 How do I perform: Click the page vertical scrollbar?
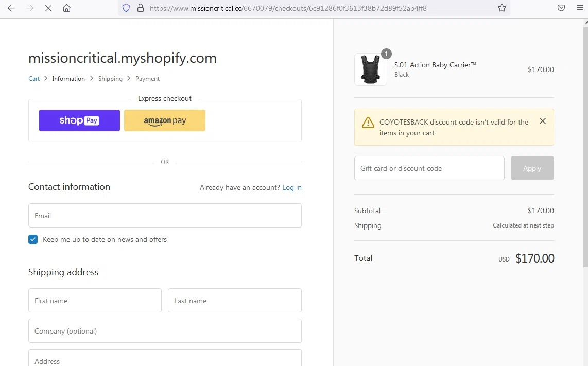pos(585,146)
